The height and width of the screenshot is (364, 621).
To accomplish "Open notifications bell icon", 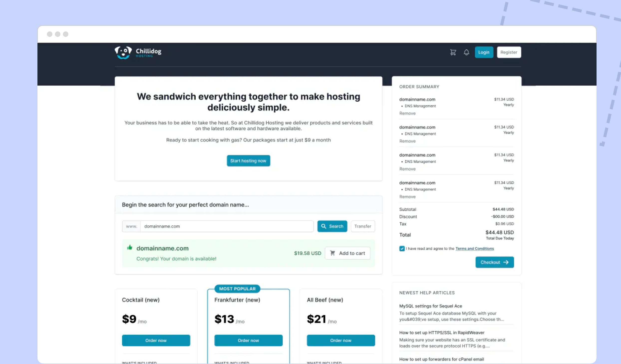I will click(x=466, y=52).
